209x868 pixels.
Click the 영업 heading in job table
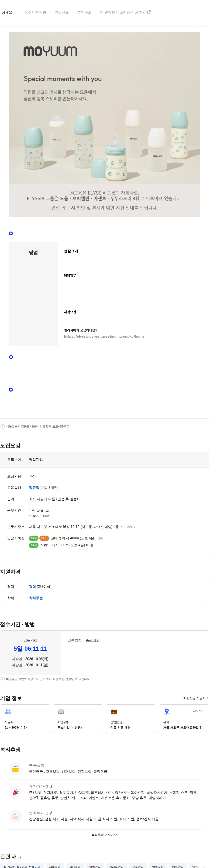pyautogui.click(x=33, y=253)
